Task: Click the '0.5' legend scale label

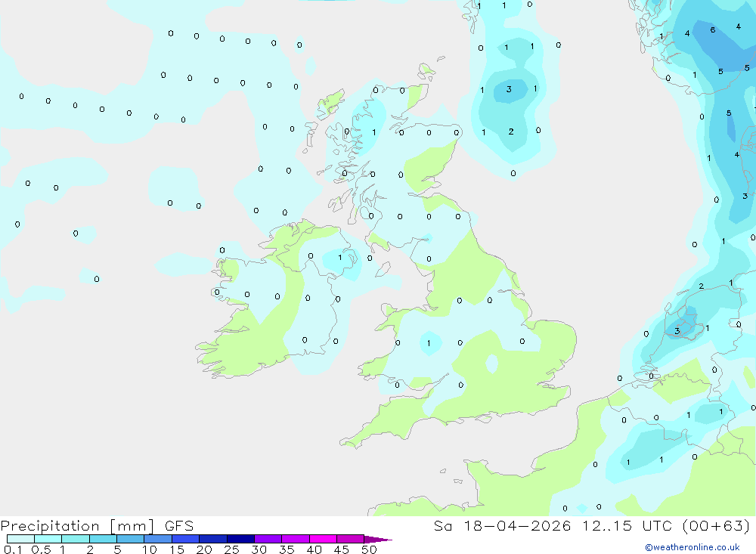Action: pyautogui.click(x=41, y=549)
